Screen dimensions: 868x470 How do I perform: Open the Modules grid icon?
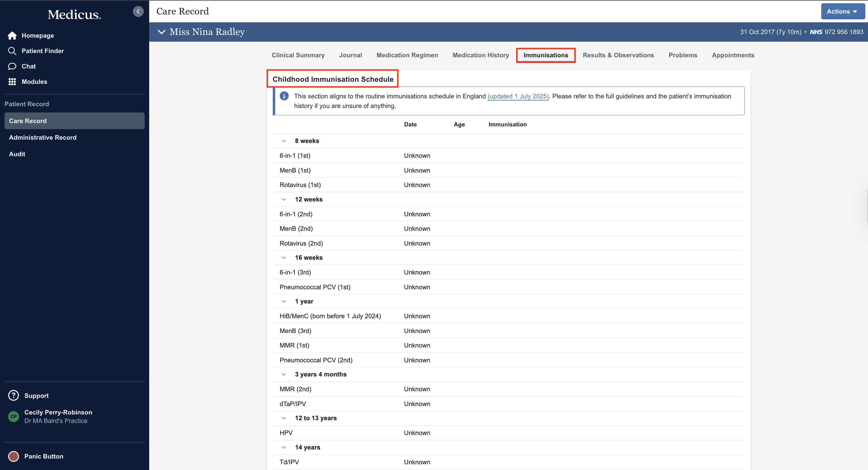tap(12, 81)
